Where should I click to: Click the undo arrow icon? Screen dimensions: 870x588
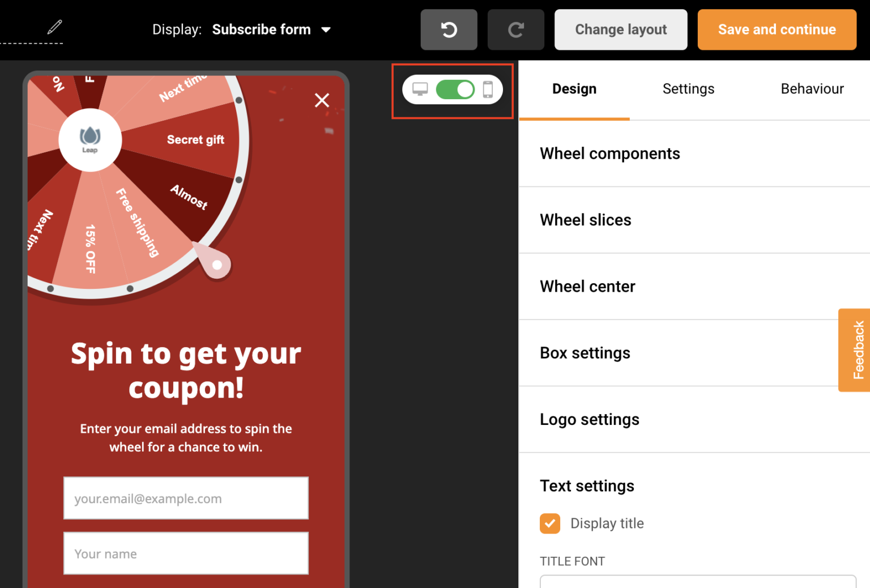449,29
